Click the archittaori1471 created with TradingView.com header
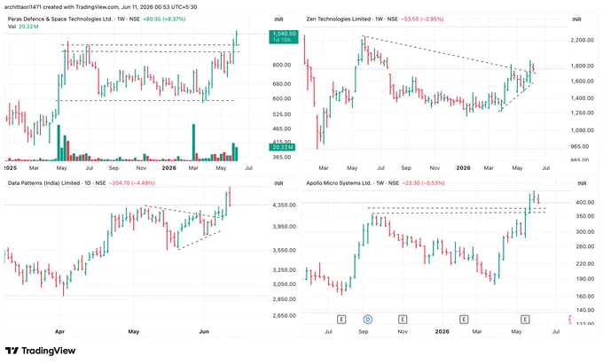 pos(100,7)
